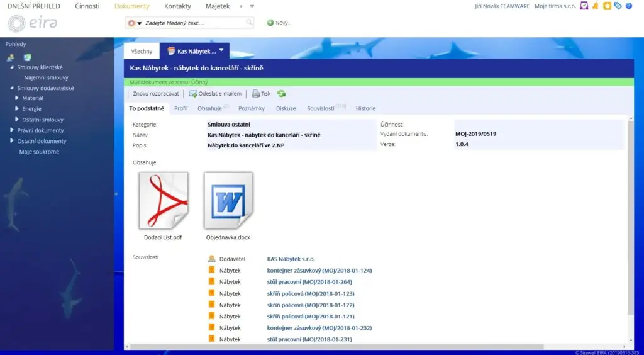Open the search type dropdown arrow
The image size is (644, 355).
click(x=140, y=23)
